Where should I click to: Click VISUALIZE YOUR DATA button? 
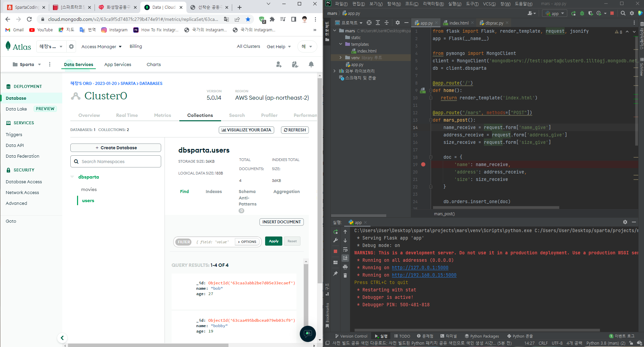(246, 130)
